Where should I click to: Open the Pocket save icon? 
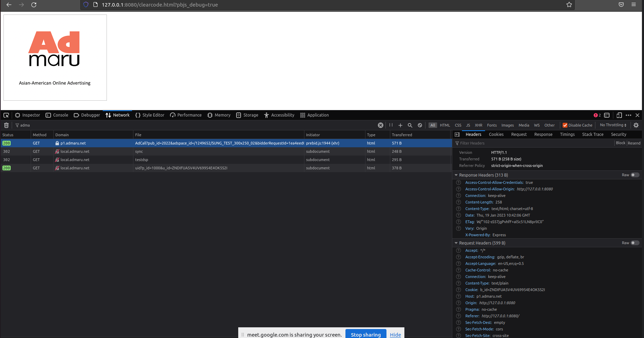(x=621, y=5)
